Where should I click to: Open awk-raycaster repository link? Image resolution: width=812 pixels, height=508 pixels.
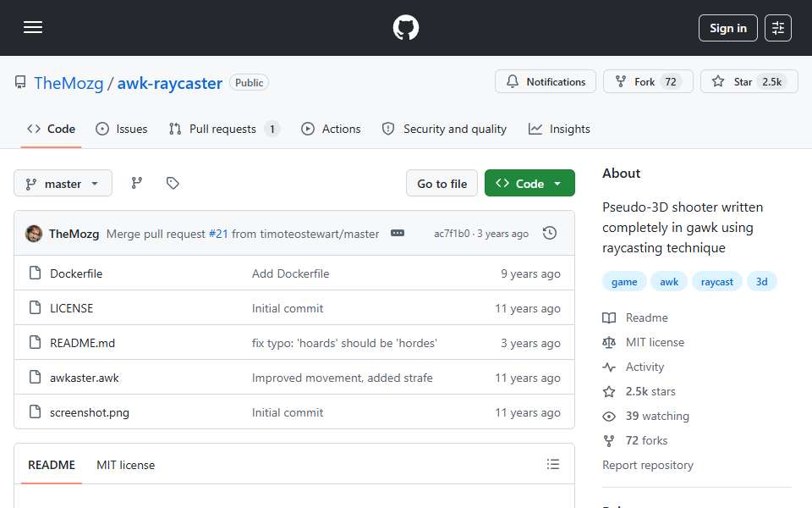point(170,83)
